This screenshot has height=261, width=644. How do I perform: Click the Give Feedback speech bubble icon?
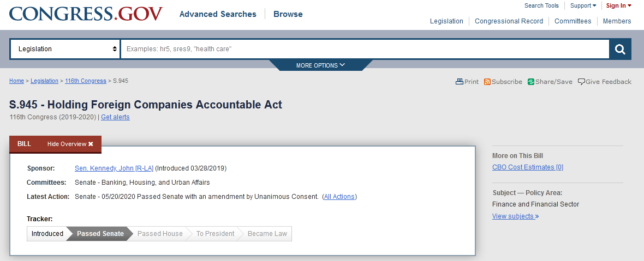coord(581,82)
